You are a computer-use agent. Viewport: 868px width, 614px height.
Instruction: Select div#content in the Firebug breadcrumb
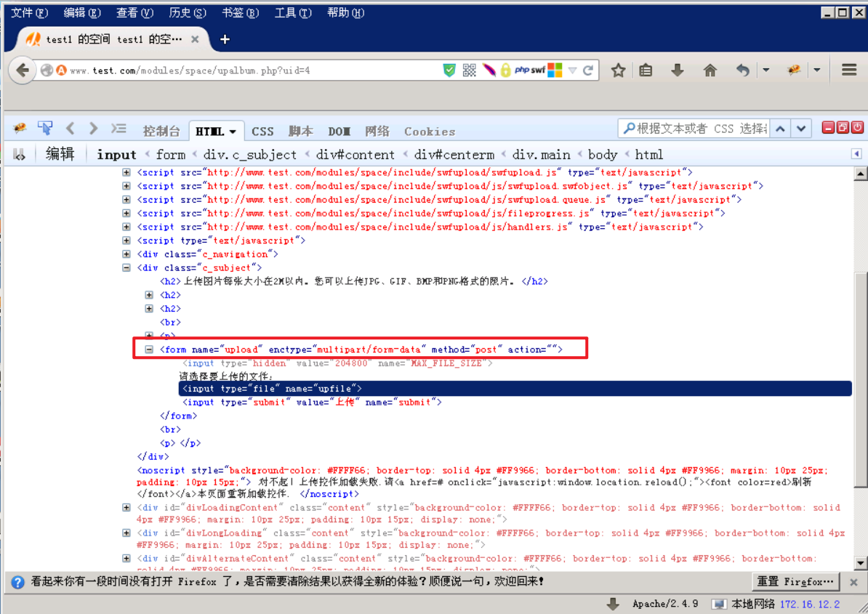coord(355,154)
